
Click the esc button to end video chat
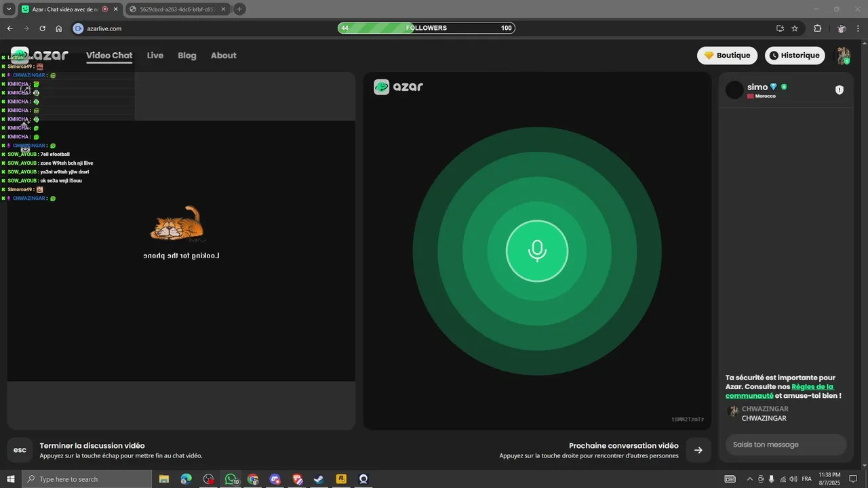20,450
